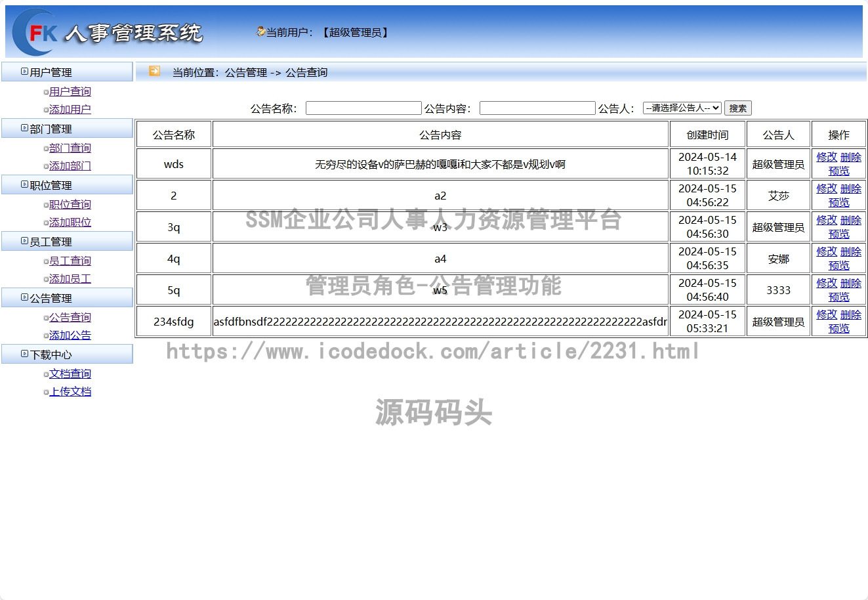Click 删除 for the 4q announcement
This screenshot has width=868, height=600.
[x=851, y=251]
